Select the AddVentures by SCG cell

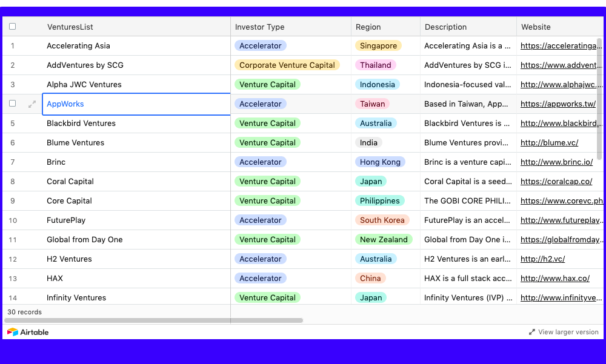pos(136,65)
